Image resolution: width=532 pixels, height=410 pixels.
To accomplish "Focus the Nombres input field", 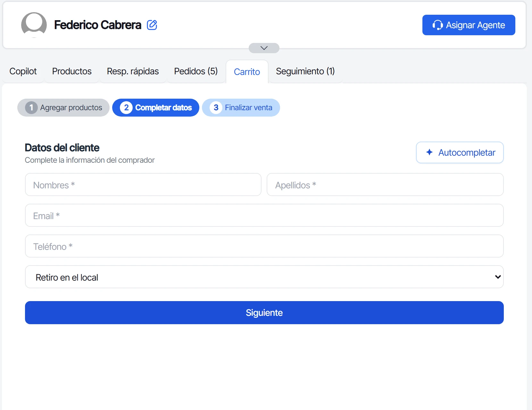I will coord(143,184).
